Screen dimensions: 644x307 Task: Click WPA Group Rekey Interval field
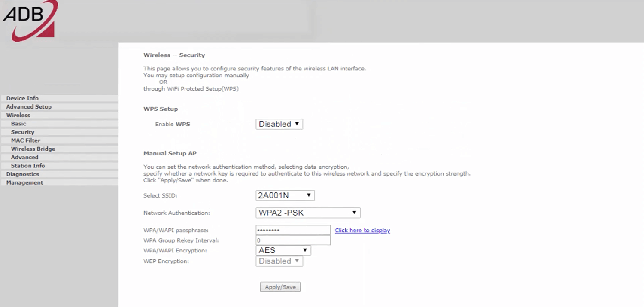[x=293, y=240]
